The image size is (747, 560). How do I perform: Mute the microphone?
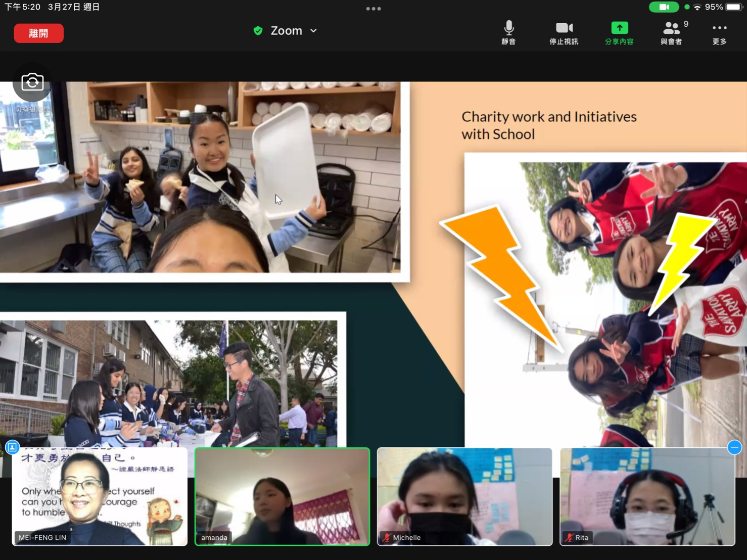click(x=508, y=32)
